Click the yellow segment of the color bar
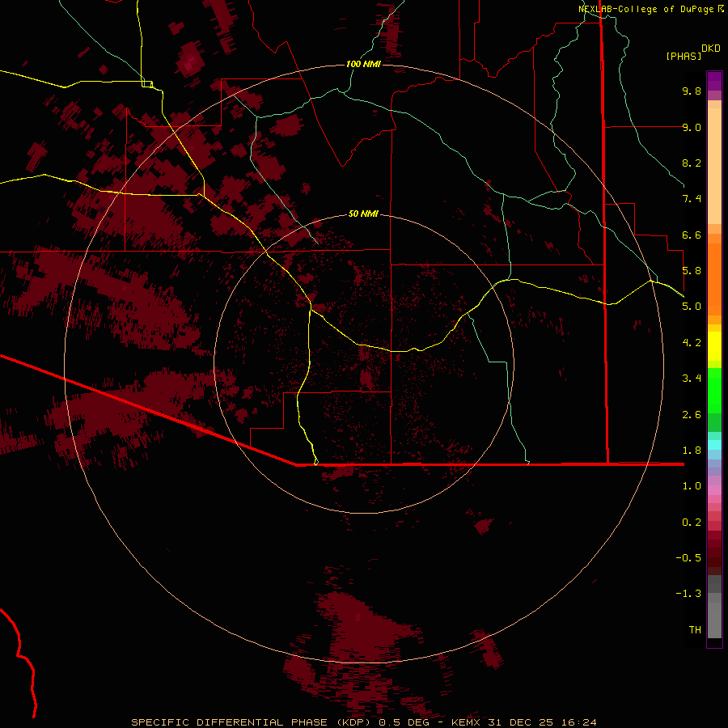Screen dimensions: 728x728 (714, 346)
